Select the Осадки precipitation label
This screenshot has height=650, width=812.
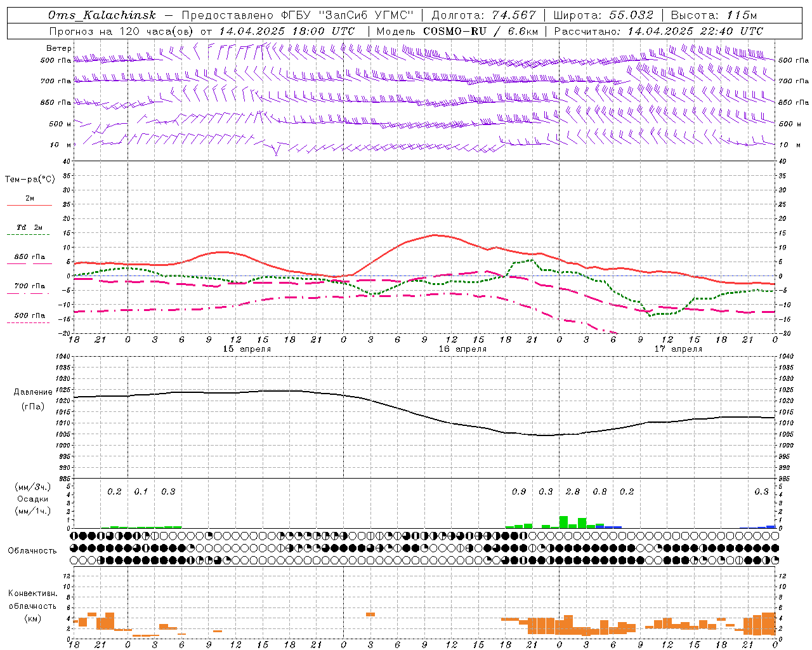pyautogui.click(x=33, y=499)
